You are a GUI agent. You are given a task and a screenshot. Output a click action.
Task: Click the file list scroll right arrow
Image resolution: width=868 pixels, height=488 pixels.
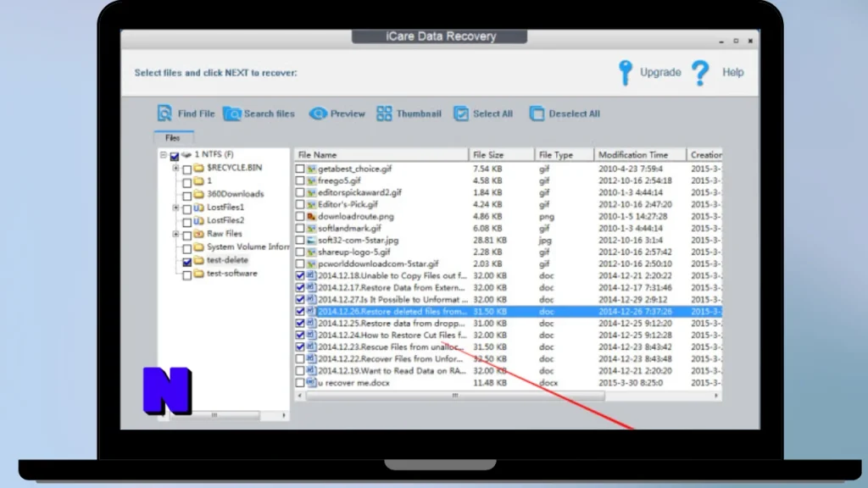coord(715,396)
